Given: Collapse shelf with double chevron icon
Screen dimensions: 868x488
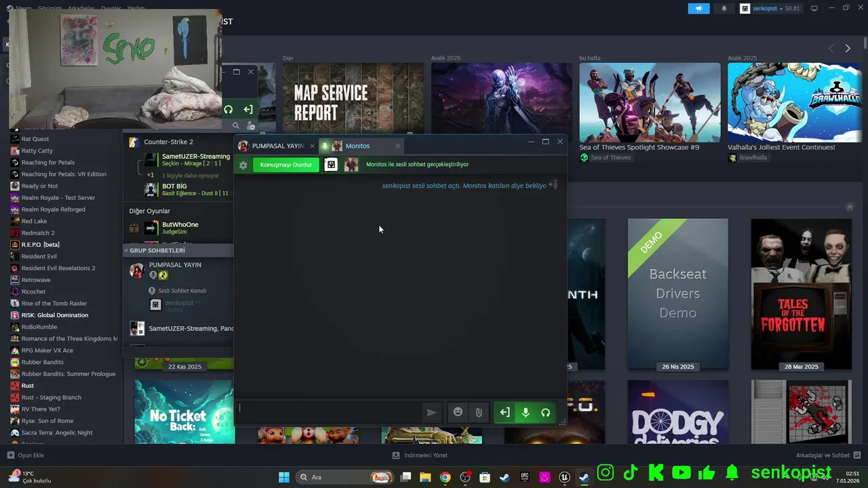Looking at the screenshot, I should tap(850, 207).
